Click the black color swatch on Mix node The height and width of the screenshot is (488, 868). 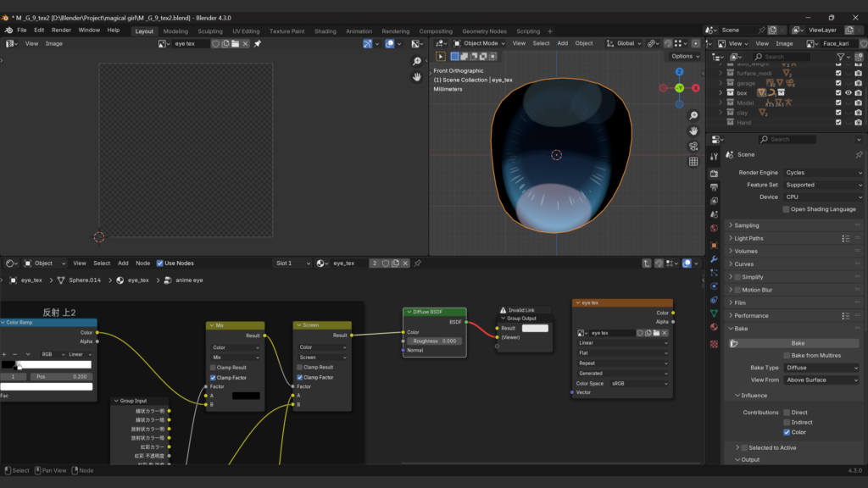pyautogui.click(x=246, y=396)
